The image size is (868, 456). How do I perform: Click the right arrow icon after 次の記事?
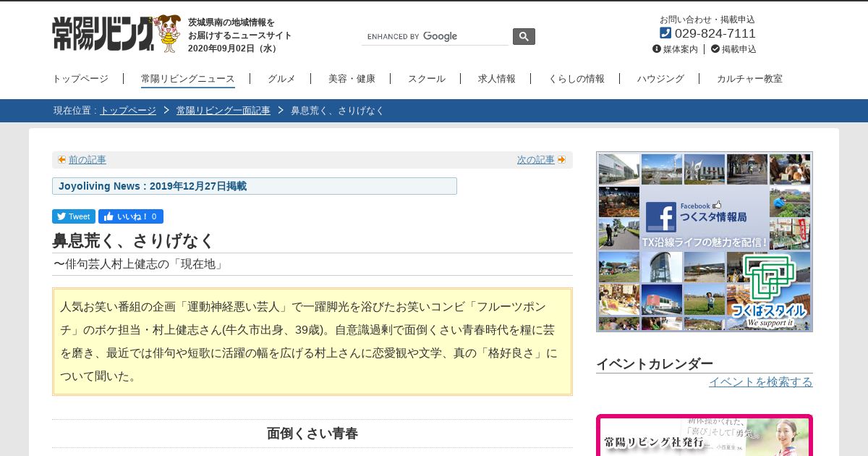click(x=561, y=159)
